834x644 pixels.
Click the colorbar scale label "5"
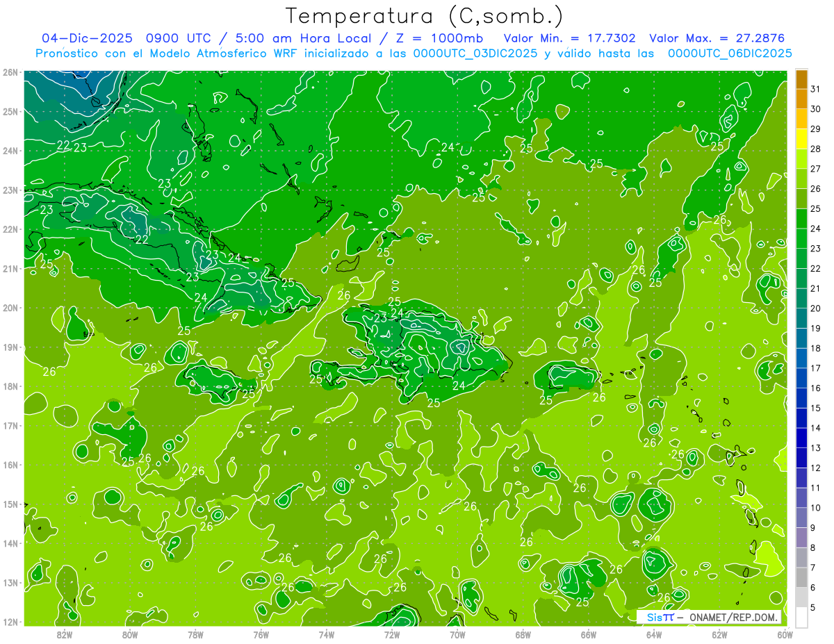pyautogui.click(x=814, y=607)
